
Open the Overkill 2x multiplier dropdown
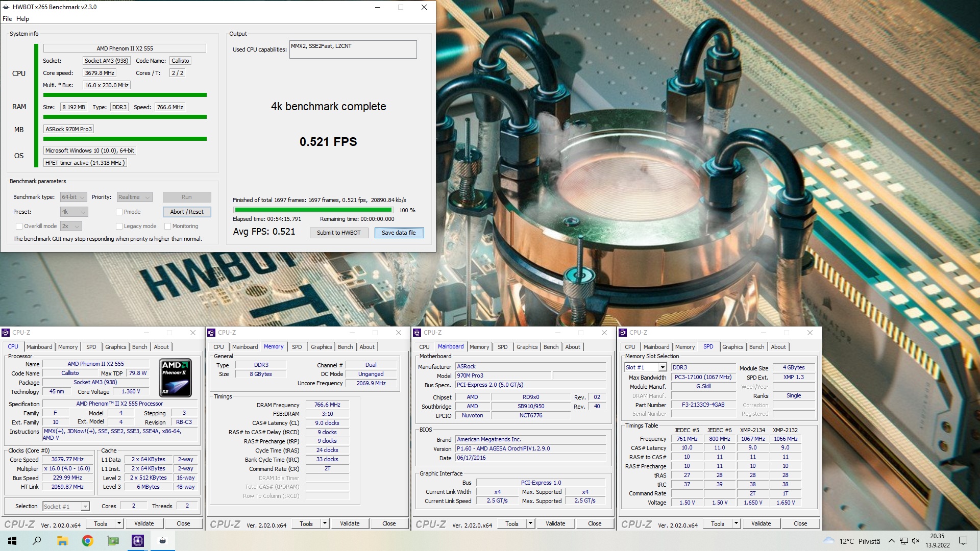pyautogui.click(x=71, y=227)
